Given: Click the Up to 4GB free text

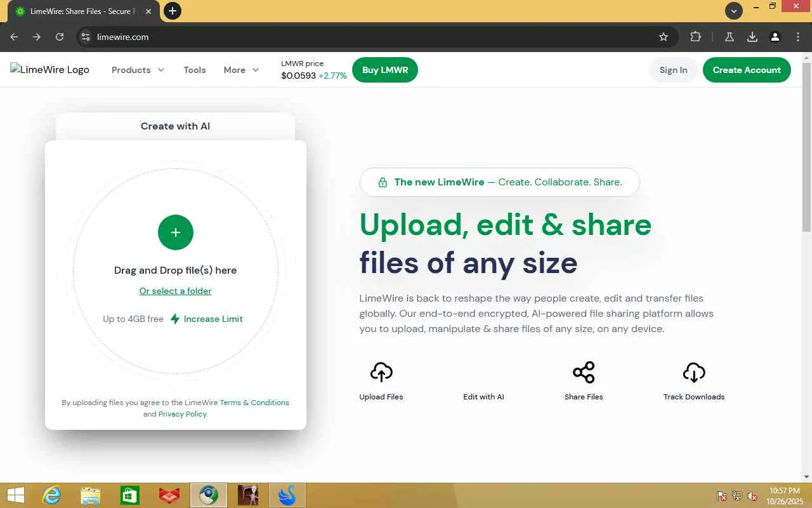Looking at the screenshot, I should coord(133,319).
